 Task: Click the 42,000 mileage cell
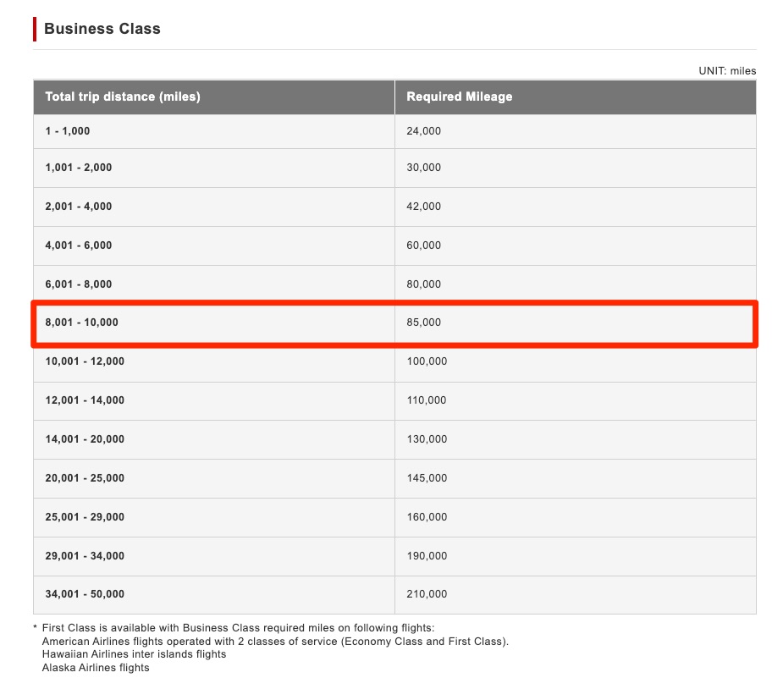(423, 207)
